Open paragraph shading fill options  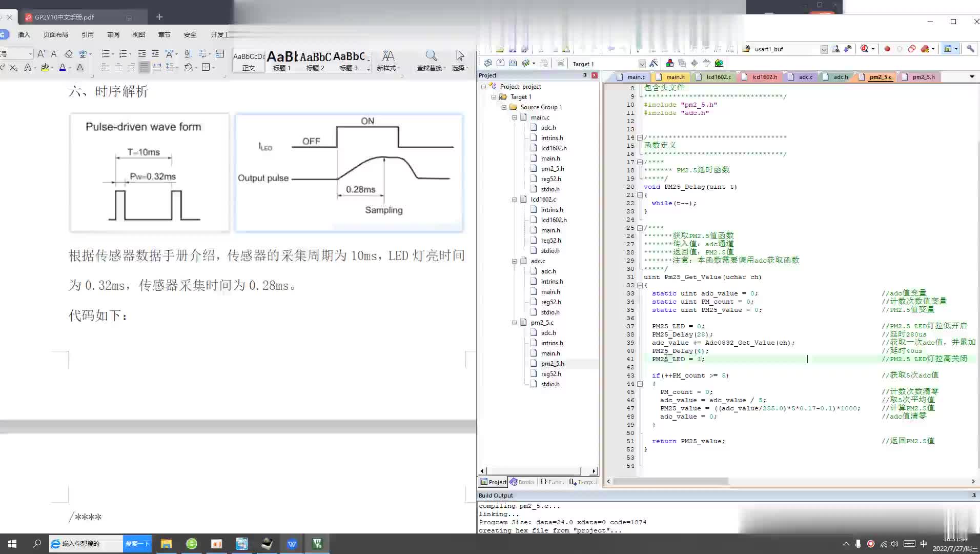pyautogui.click(x=189, y=67)
